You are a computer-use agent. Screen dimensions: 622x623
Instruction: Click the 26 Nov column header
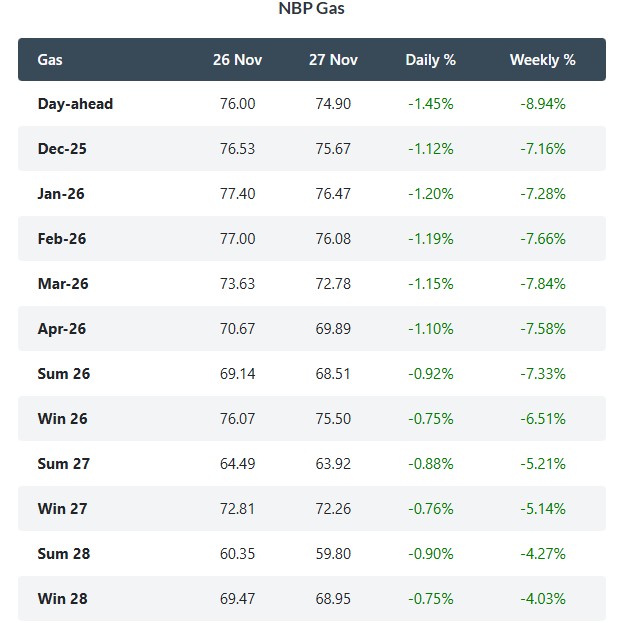[x=237, y=60]
